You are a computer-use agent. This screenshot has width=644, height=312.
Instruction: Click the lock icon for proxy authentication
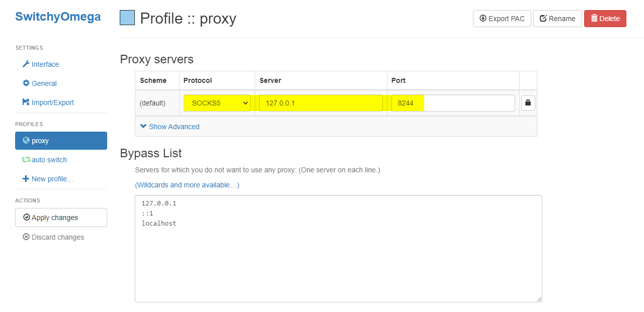528,103
